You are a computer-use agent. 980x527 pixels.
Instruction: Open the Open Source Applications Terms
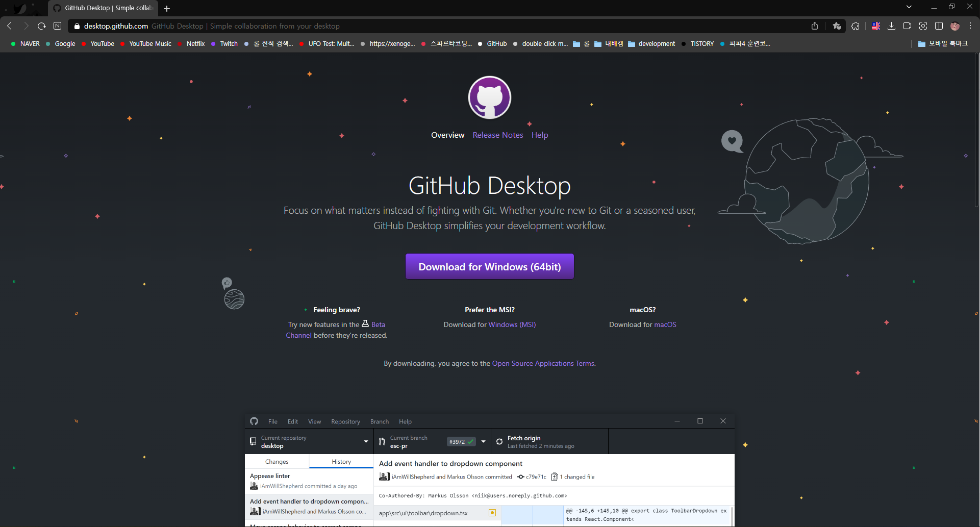(543, 364)
